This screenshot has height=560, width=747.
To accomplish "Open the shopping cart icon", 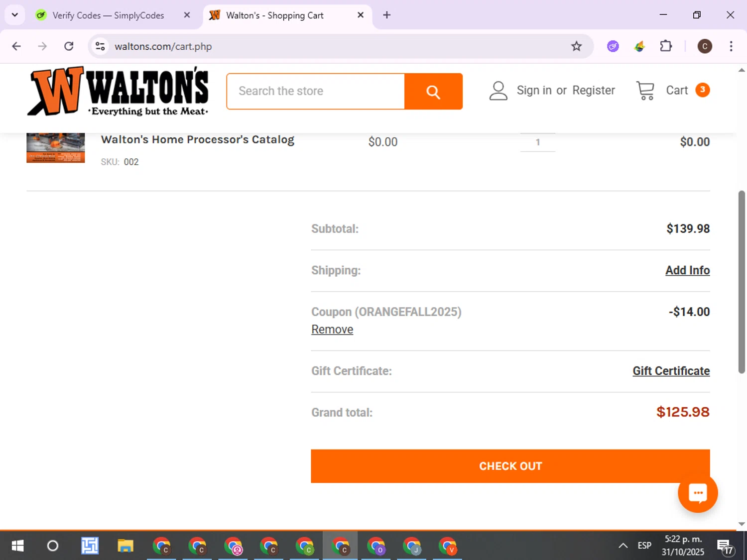I will [x=645, y=91].
